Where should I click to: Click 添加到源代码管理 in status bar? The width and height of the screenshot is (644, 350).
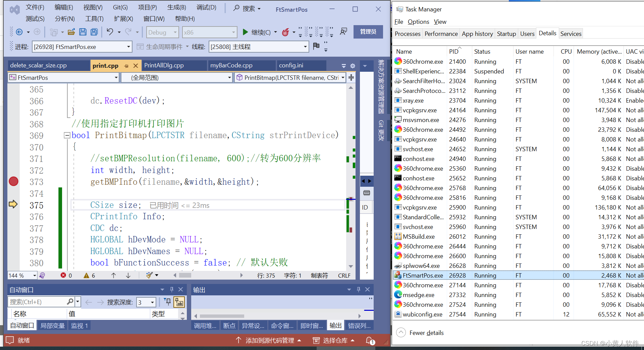pos(268,340)
